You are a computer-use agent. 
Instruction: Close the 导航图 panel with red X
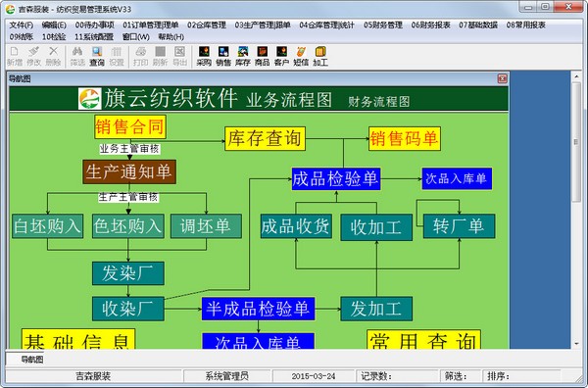click(x=502, y=78)
